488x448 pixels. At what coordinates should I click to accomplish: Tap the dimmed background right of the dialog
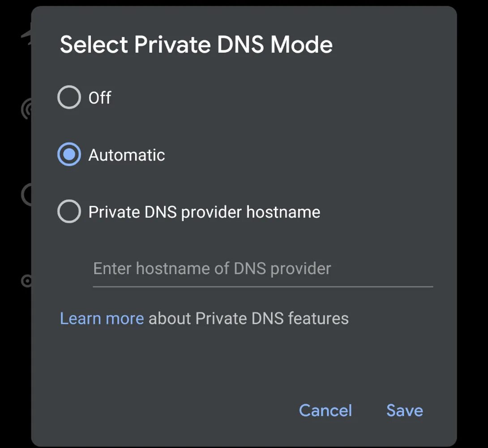tap(472, 224)
